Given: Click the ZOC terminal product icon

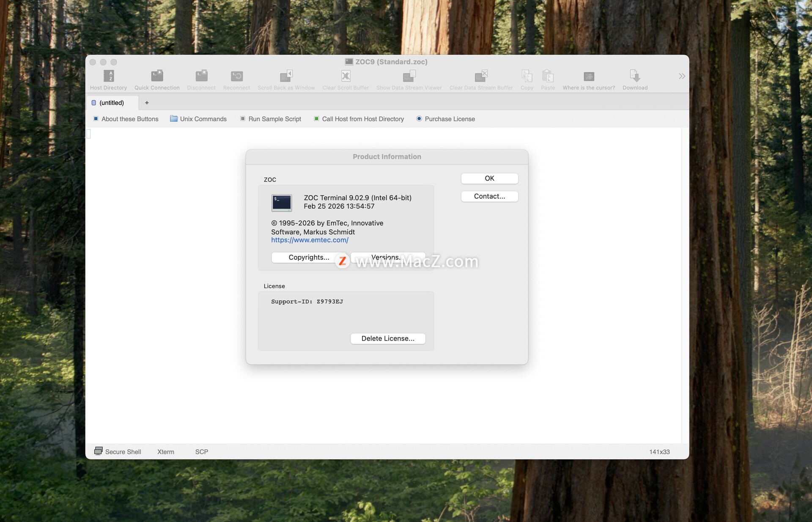Looking at the screenshot, I should pos(282,203).
